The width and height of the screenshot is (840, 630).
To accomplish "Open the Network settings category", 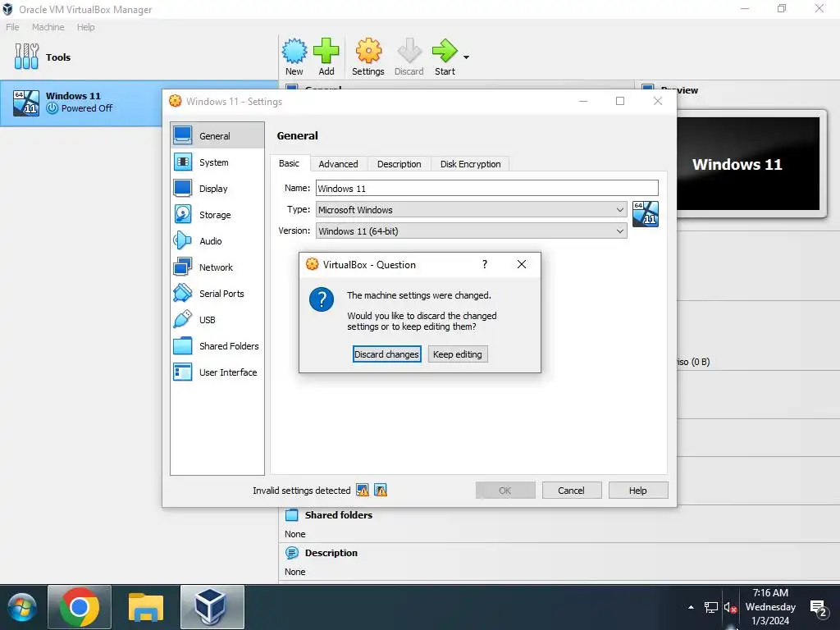I will tap(217, 267).
